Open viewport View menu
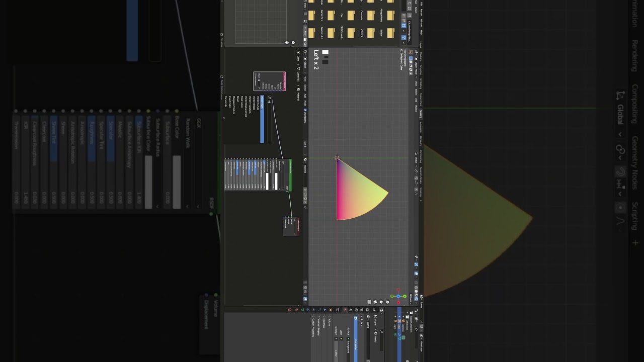The image size is (644, 362). coord(416,82)
